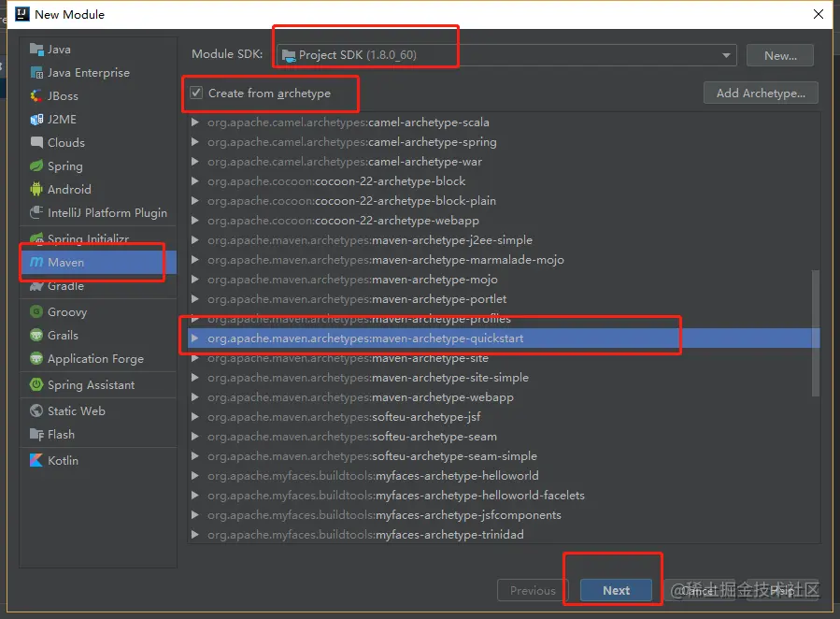This screenshot has height=619, width=840.
Task: Select the Gradle elephant icon
Action: pos(36,286)
